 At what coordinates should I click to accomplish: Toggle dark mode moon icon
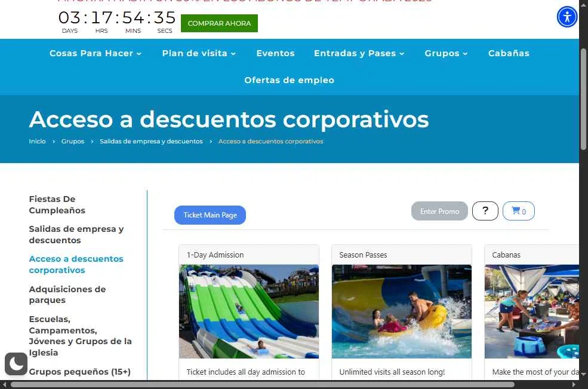(16, 363)
